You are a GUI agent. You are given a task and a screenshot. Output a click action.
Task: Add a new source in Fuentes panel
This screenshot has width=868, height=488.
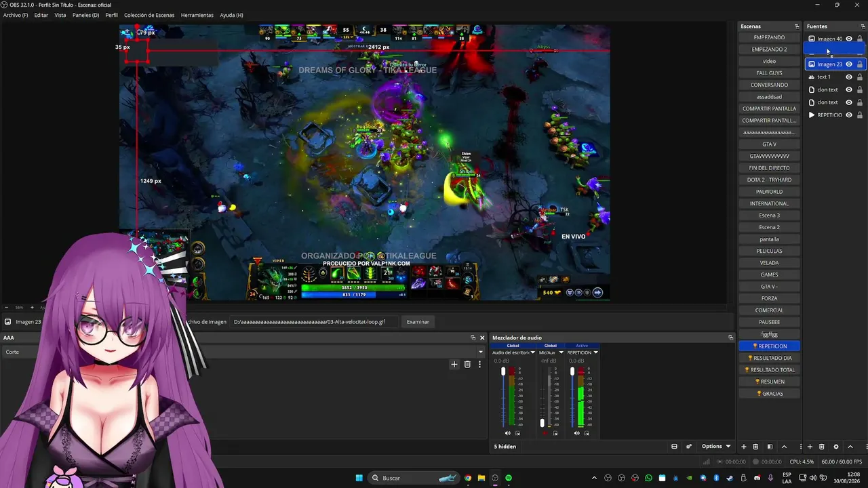coord(810,447)
